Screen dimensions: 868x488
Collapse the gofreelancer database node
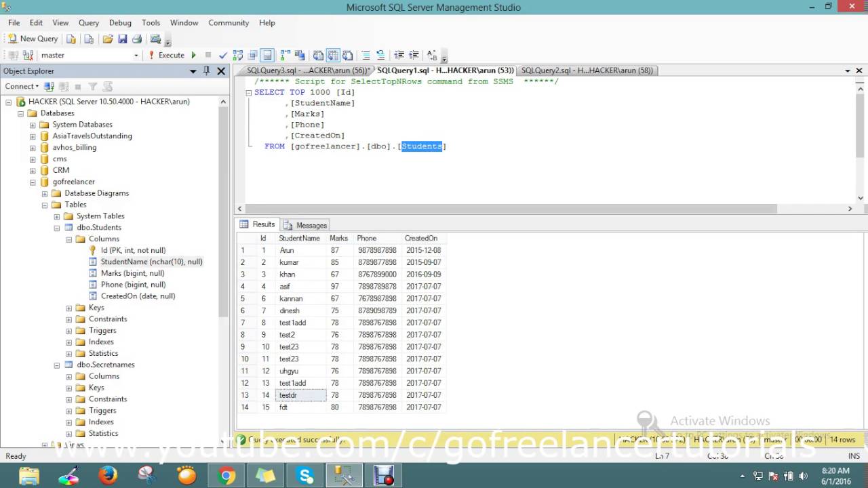(33, 182)
